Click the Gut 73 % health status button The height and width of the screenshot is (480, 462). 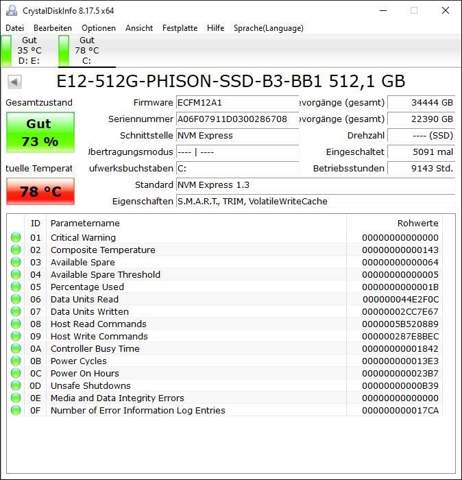[x=40, y=133]
